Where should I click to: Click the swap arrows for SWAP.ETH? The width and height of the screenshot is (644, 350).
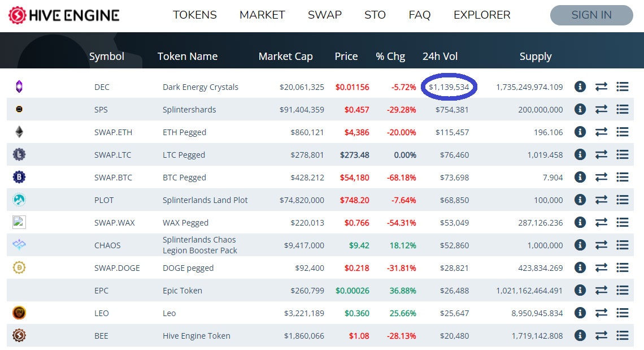pyautogui.click(x=601, y=132)
